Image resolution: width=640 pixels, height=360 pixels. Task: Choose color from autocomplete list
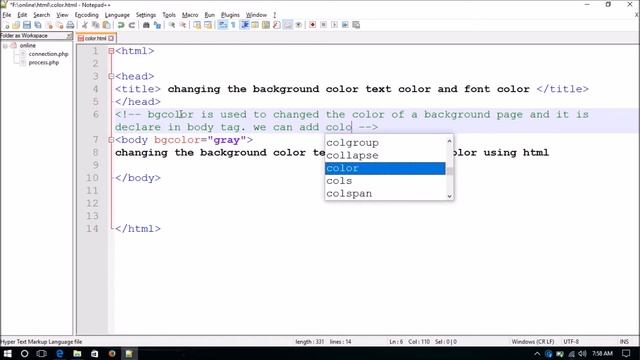[385, 168]
